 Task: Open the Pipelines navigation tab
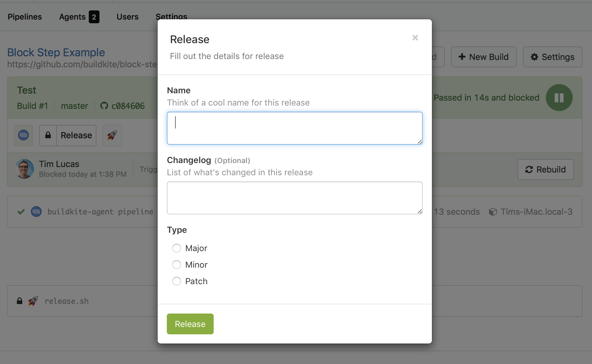24,17
